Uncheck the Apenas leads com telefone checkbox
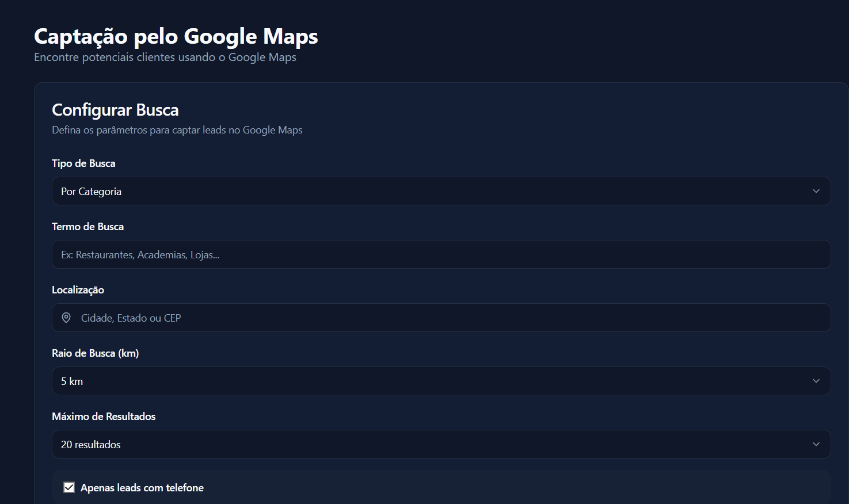Viewport: 849px width, 504px height. (x=69, y=487)
